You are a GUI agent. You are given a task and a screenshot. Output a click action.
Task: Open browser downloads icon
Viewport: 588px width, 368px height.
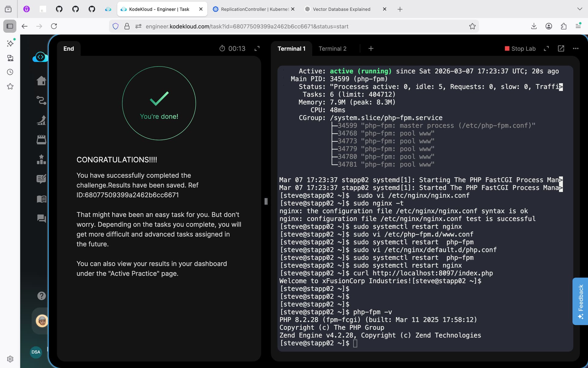(534, 26)
